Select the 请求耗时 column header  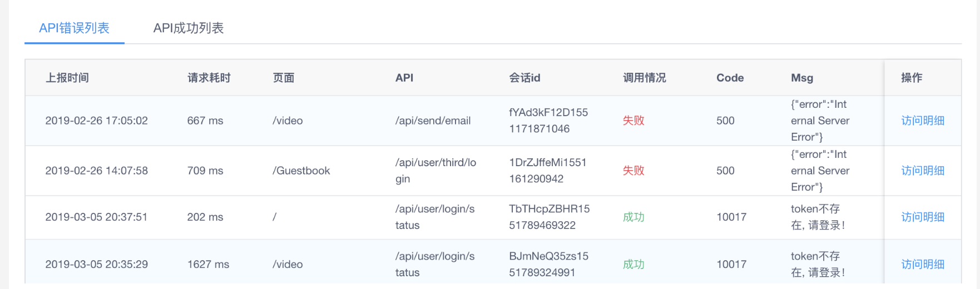tap(209, 78)
